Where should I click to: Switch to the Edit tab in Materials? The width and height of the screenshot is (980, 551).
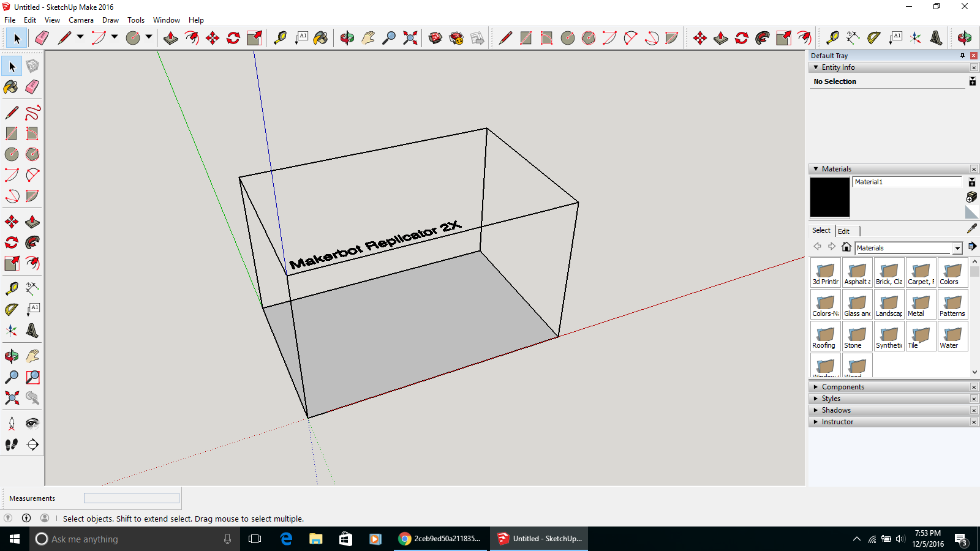coord(843,231)
